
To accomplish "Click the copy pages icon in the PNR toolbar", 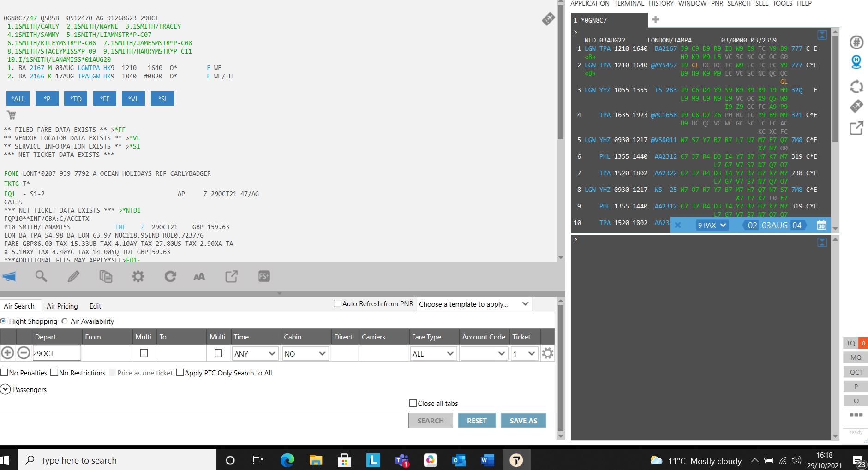I will [106, 276].
